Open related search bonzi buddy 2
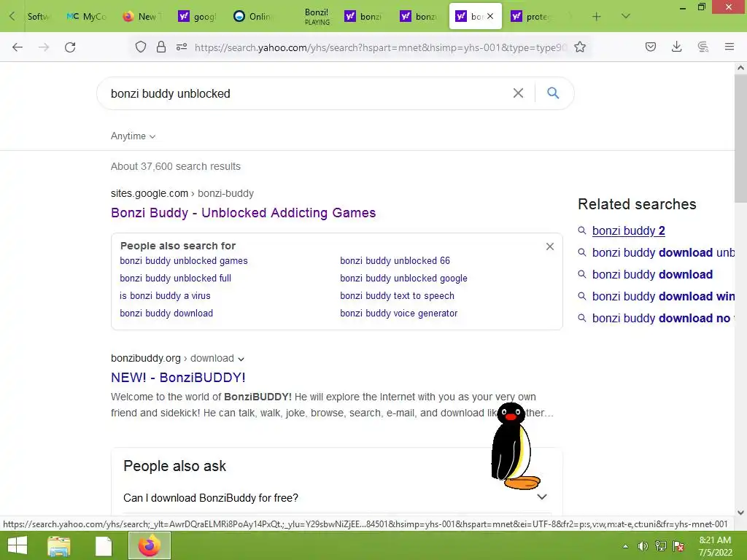 pos(628,231)
